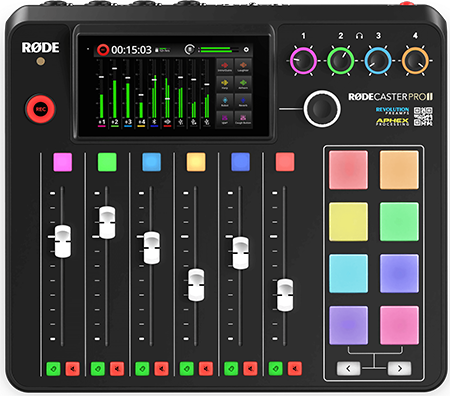Viewport: 450px width, 396px height.
Task: Select the sound pads channel icon with red underline
Action: pos(167,122)
